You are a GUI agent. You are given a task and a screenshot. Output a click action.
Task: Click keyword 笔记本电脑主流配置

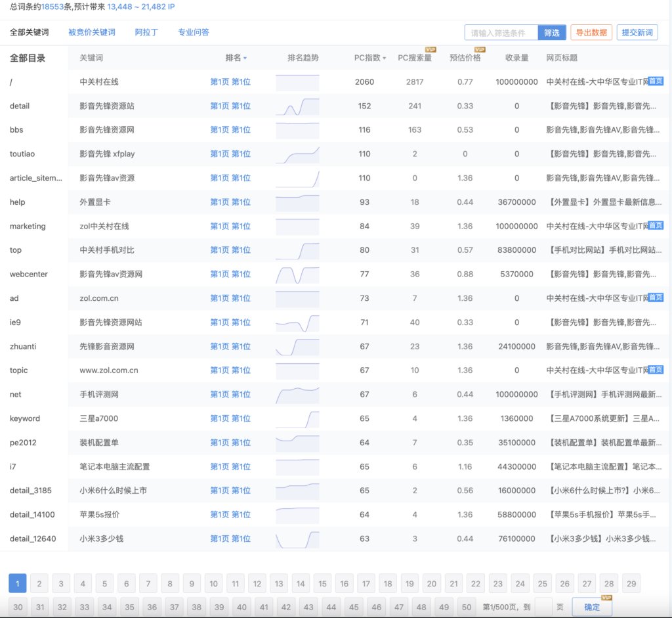(x=115, y=466)
